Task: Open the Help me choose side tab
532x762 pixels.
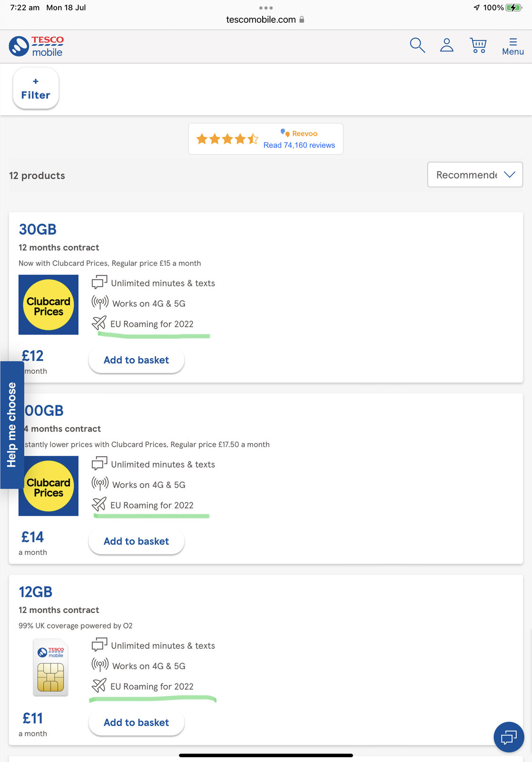Action: (x=12, y=425)
